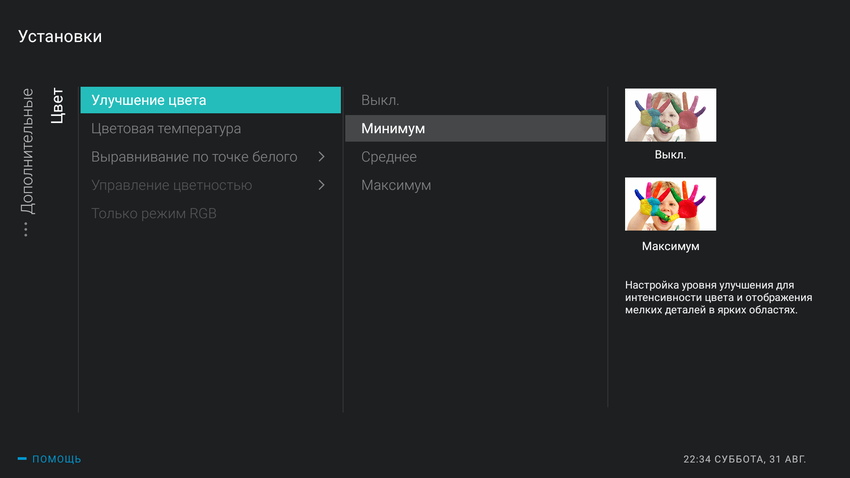Image resolution: width=850 pixels, height=478 pixels.
Task: Click the Максимум caption under the second preview
Action: click(x=670, y=246)
